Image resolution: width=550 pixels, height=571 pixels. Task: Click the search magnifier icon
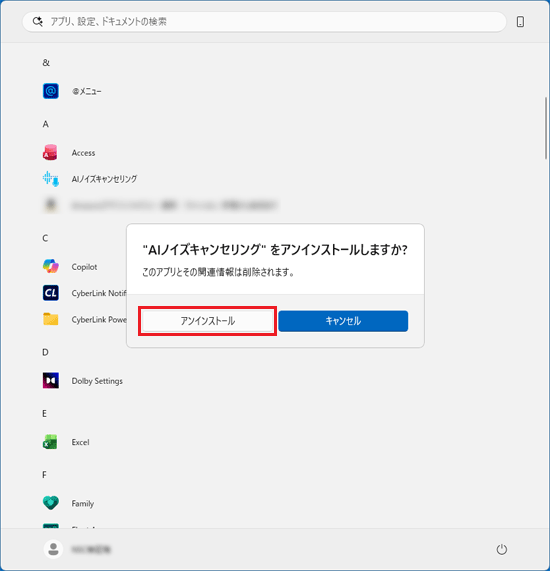38,22
